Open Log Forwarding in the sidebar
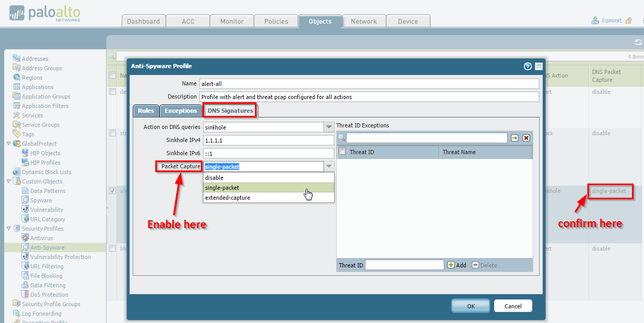Viewport: 644px width, 323px height. (x=41, y=314)
